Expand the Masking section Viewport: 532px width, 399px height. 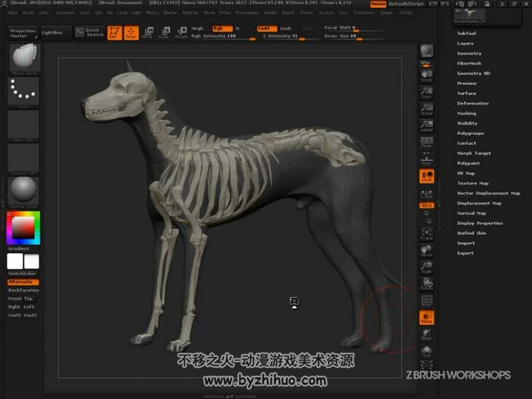466,113
